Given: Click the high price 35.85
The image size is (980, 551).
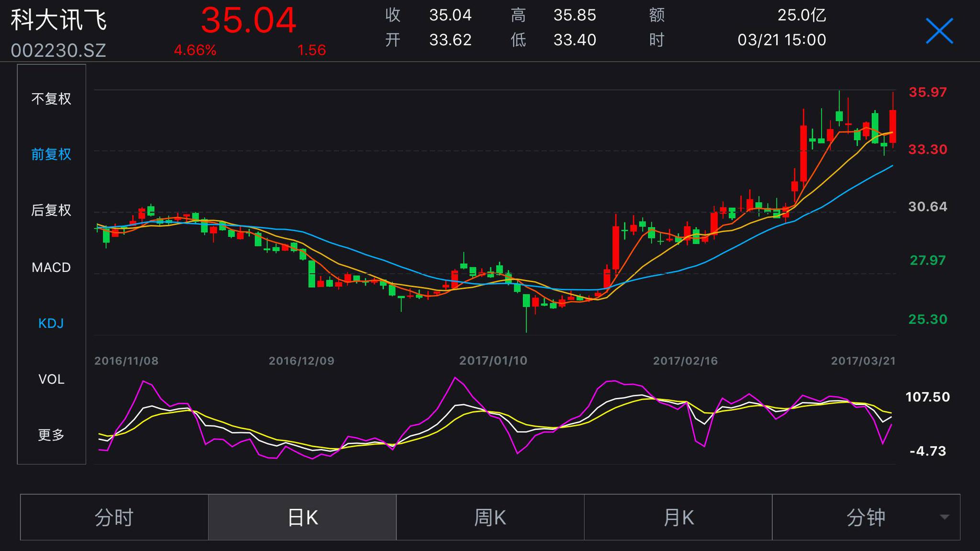Looking at the screenshot, I should click(x=575, y=15).
